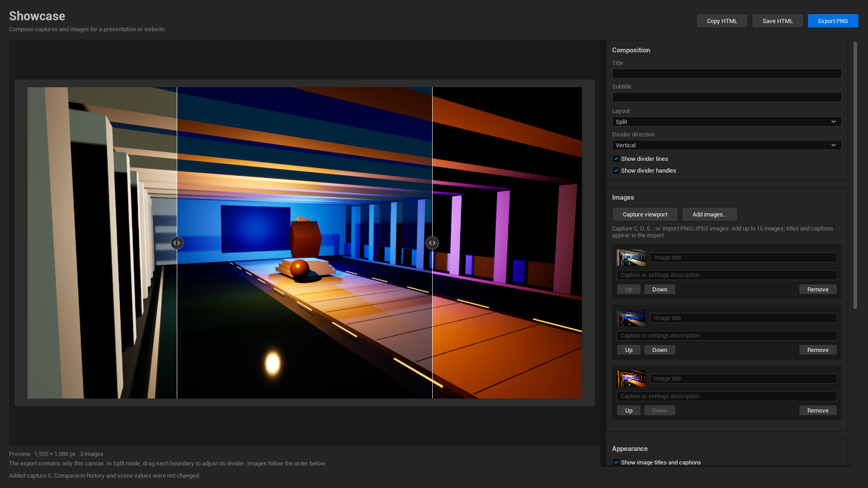
Task: Move the second image Down
Action: 660,350
